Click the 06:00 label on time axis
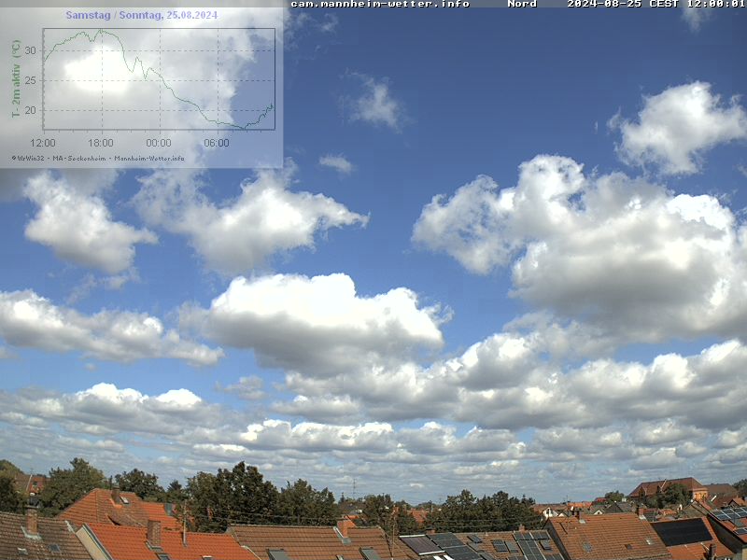This screenshot has height=560, width=747. [x=217, y=143]
